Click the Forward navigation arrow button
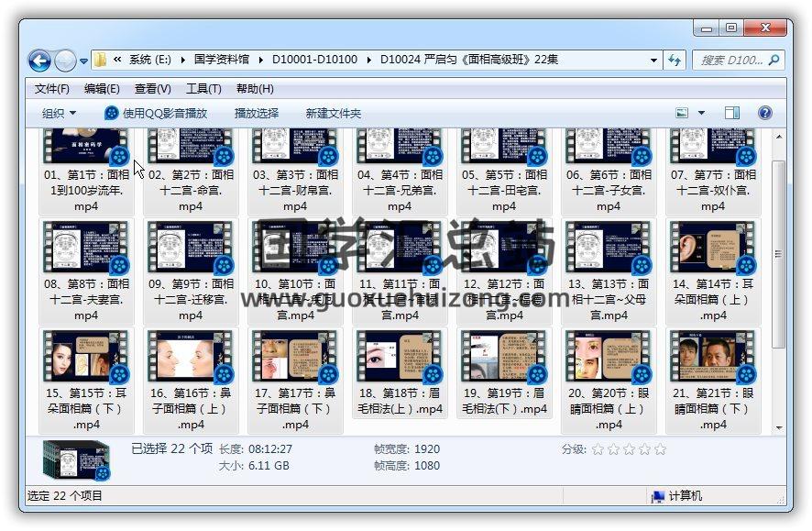 click(65, 61)
